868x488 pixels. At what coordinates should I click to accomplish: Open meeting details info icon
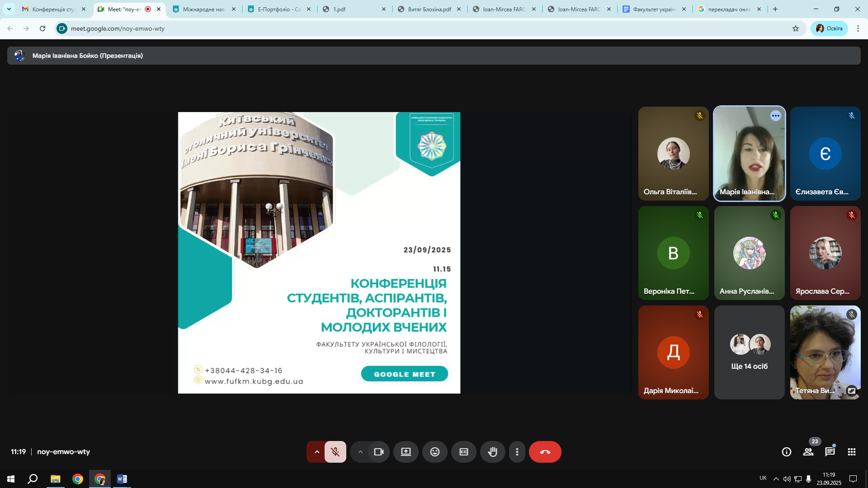[x=786, y=452]
